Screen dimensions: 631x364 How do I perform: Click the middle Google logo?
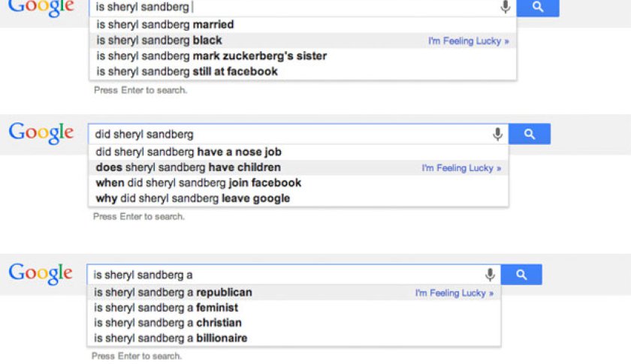[x=41, y=133]
